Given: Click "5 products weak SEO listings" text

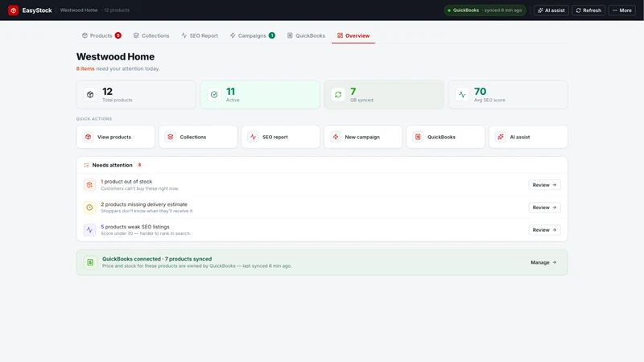Looking at the screenshot, I should pos(135,227).
